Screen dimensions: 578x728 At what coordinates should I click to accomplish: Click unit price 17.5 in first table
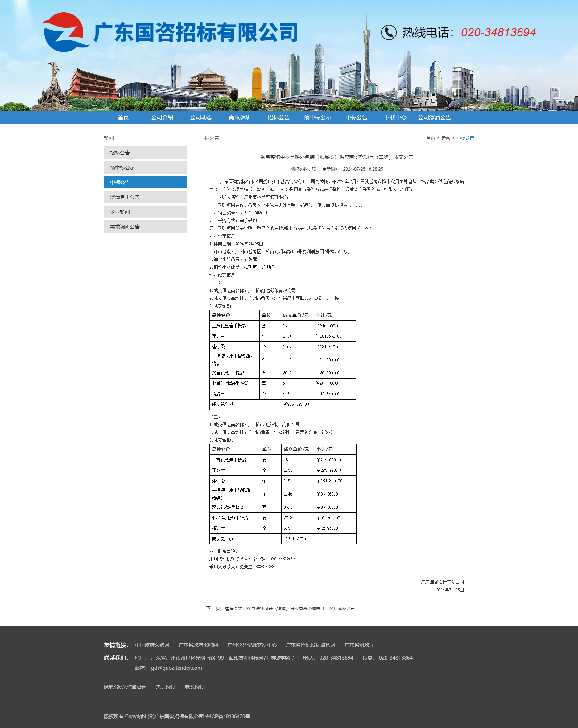click(297, 326)
